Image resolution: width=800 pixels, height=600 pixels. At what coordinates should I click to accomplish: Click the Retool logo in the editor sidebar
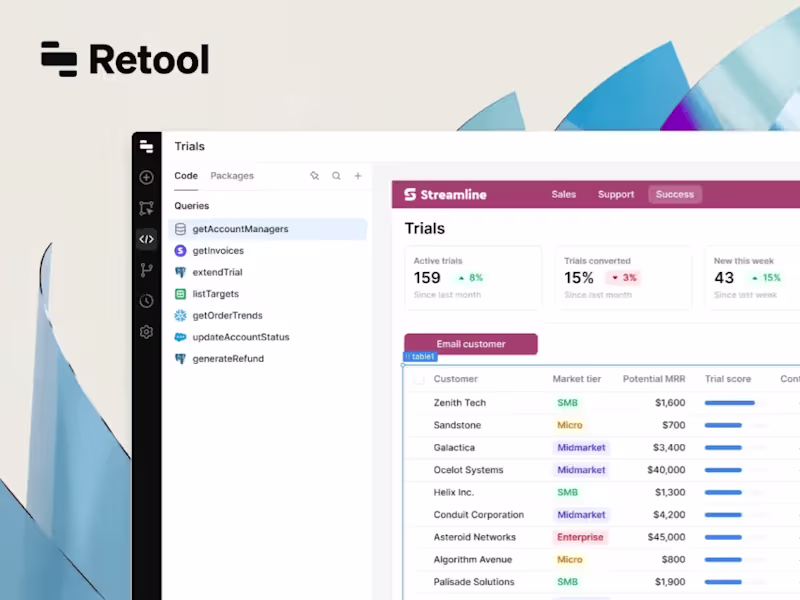(x=146, y=146)
